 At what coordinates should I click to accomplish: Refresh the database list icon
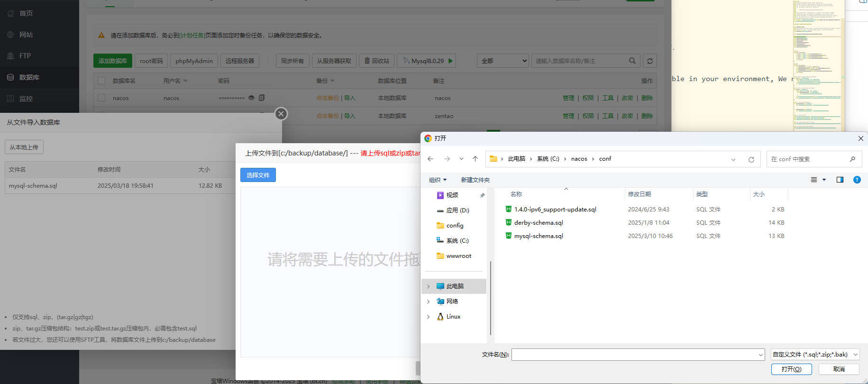coord(650,61)
